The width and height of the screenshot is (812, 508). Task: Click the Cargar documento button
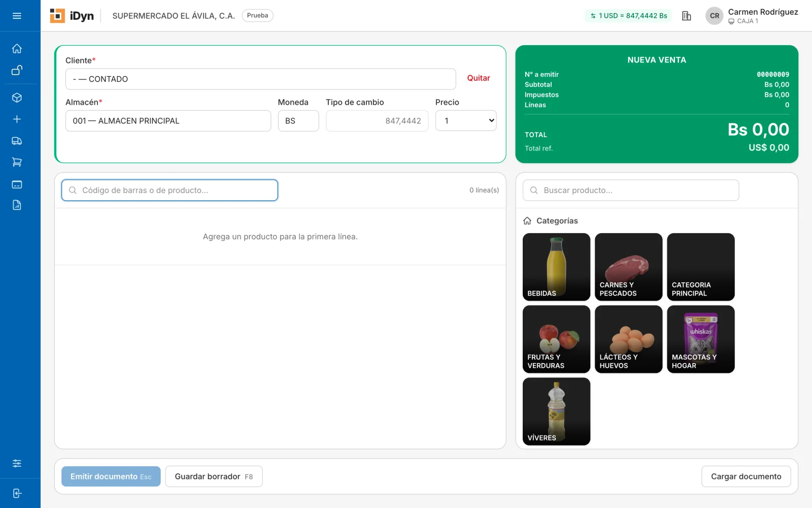pos(746,477)
